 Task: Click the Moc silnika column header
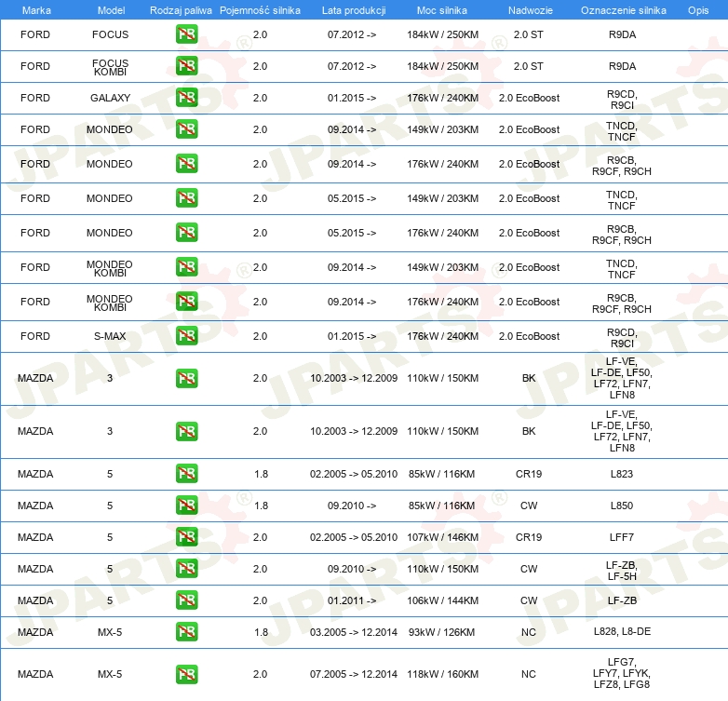442,10
